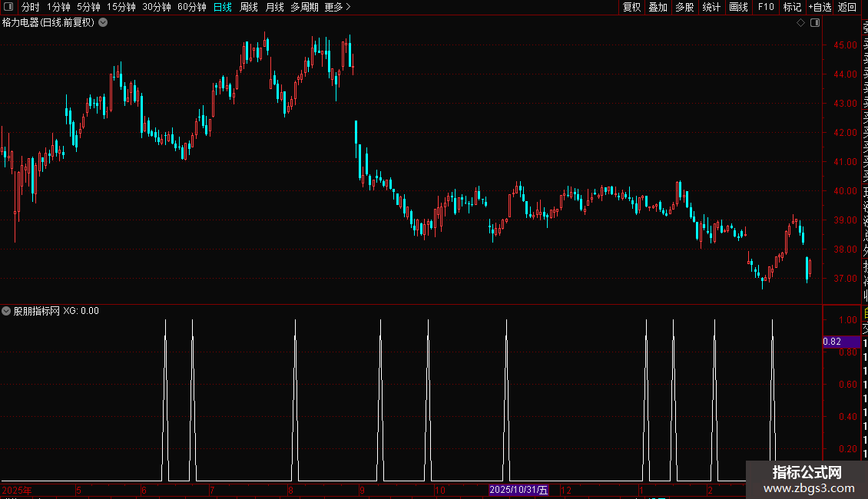This screenshot has height=499, width=868.
Task: Select the 1分钟 period
Action: point(58,7)
